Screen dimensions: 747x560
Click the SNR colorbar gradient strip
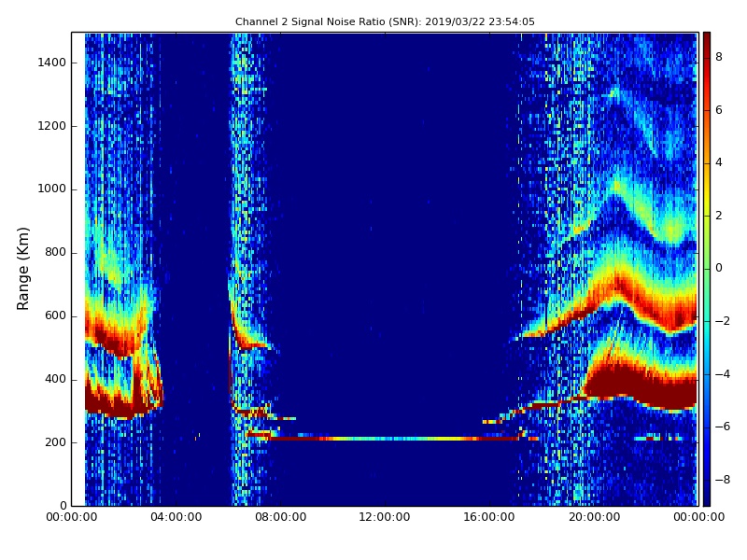pyautogui.click(x=707, y=269)
